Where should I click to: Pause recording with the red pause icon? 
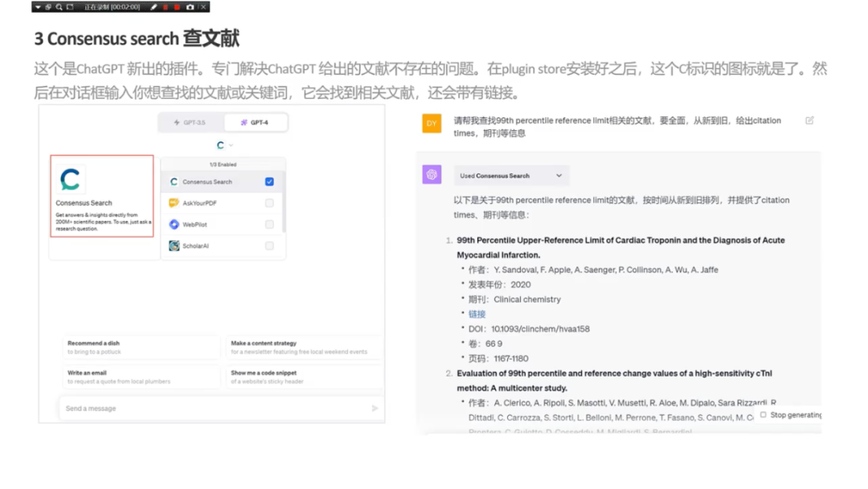[x=166, y=7]
